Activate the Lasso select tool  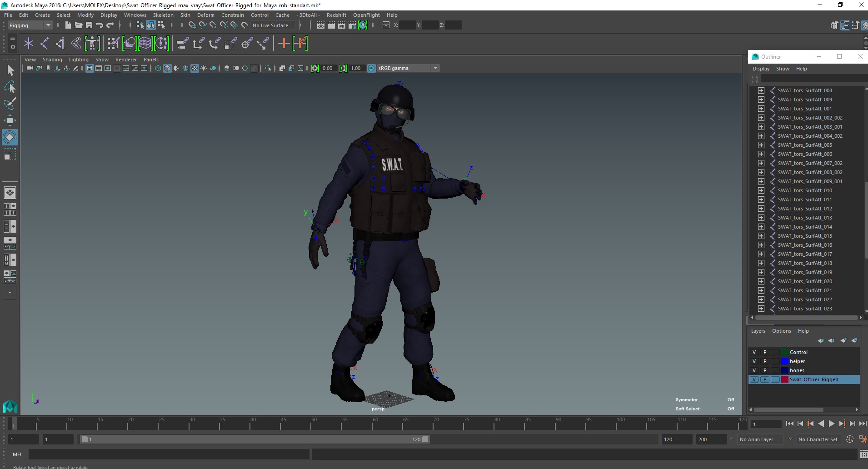tap(10, 87)
